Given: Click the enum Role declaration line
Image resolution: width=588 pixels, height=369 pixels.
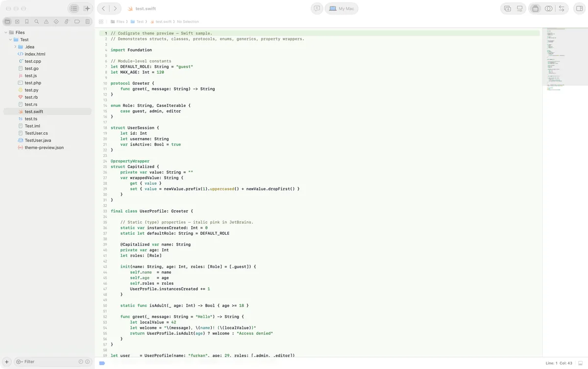Looking at the screenshot, I should click(x=150, y=105).
